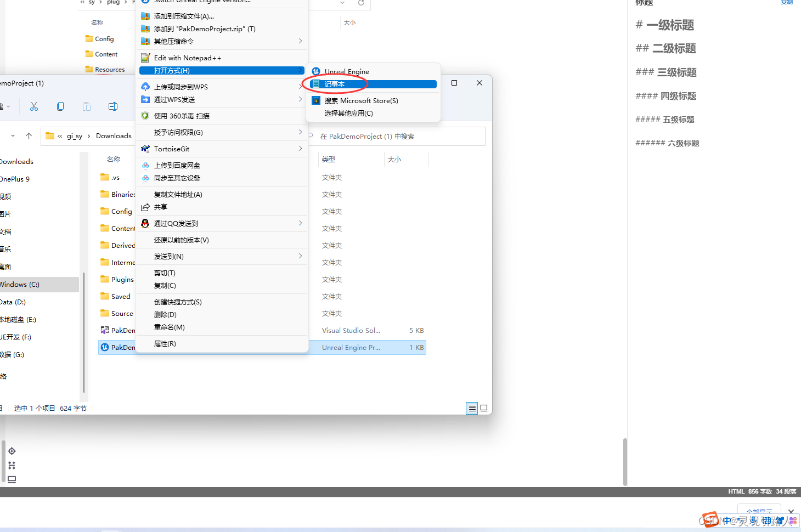Viewport: 801px width, 532px height.
Task: Expand the 授予访问权限(G) submenu arrow
Action: pyautogui.click(x=300, y=132)
